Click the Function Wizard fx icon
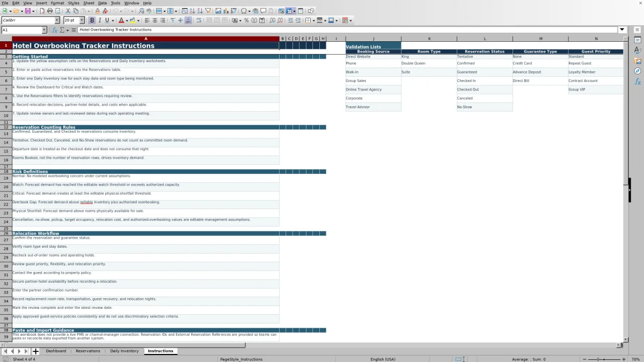644x362 pixels. point(55,30)
